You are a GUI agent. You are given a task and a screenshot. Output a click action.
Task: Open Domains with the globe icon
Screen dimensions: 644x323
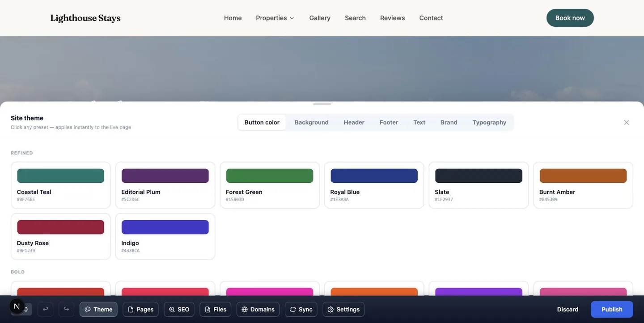[x=258, y=309]
